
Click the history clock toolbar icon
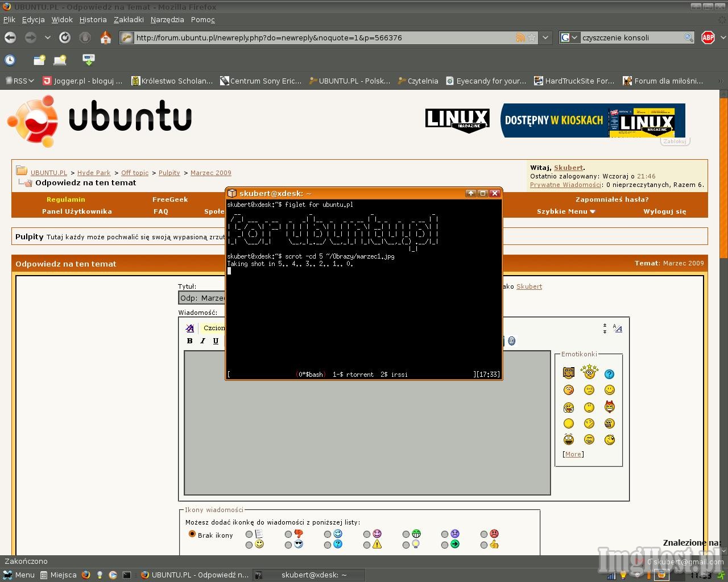(x=10, y=60)
